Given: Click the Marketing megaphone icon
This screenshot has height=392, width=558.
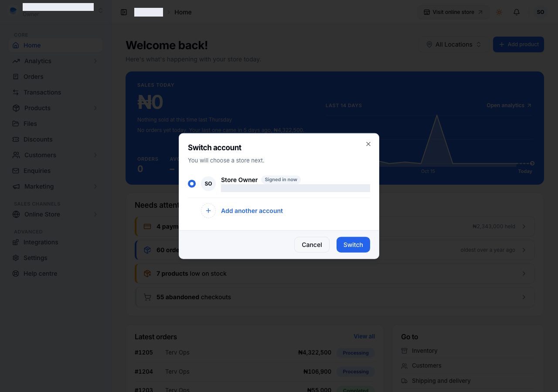Looking at the screenshot, I should click(16, 186).
